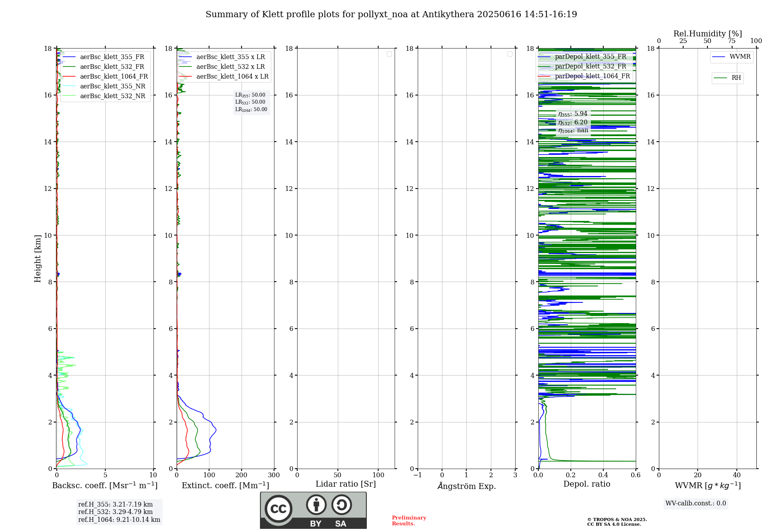The image size is (783, 532).
Task: Click the η1064: nan value
Action: tap(573, 131)
